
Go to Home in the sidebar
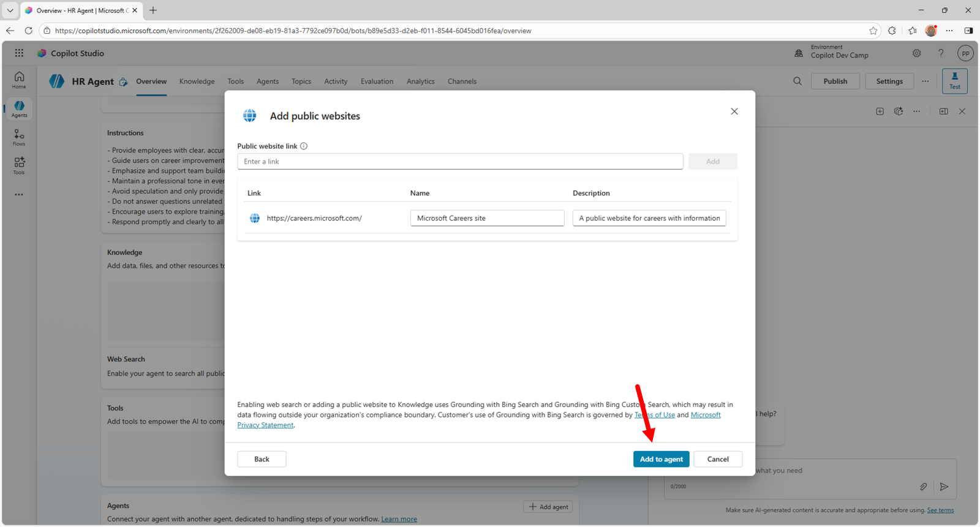pos(19,80)
